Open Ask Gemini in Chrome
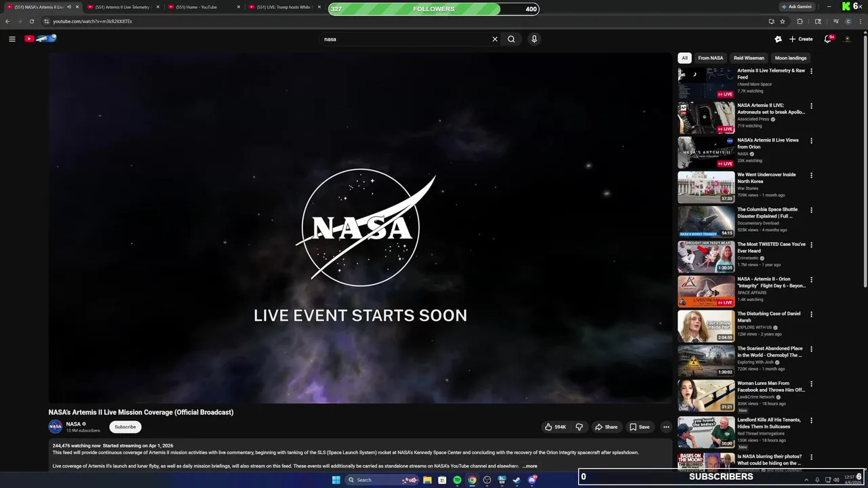 pyautogui.click(x=797, y=7)
